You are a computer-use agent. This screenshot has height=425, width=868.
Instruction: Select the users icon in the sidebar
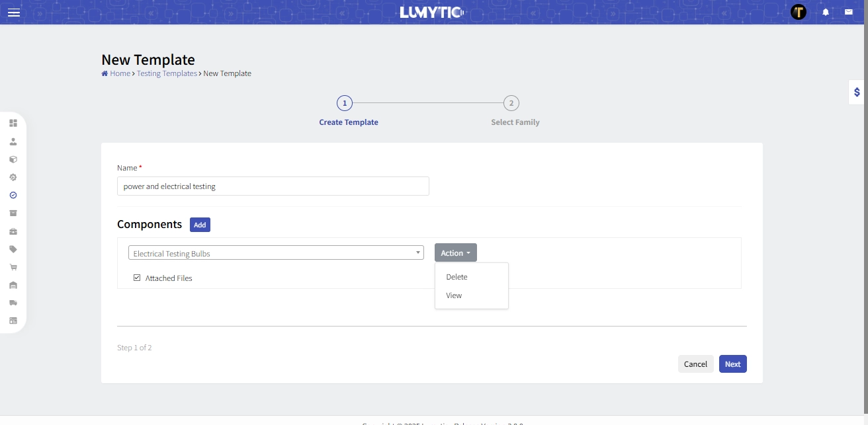[13, 141]
